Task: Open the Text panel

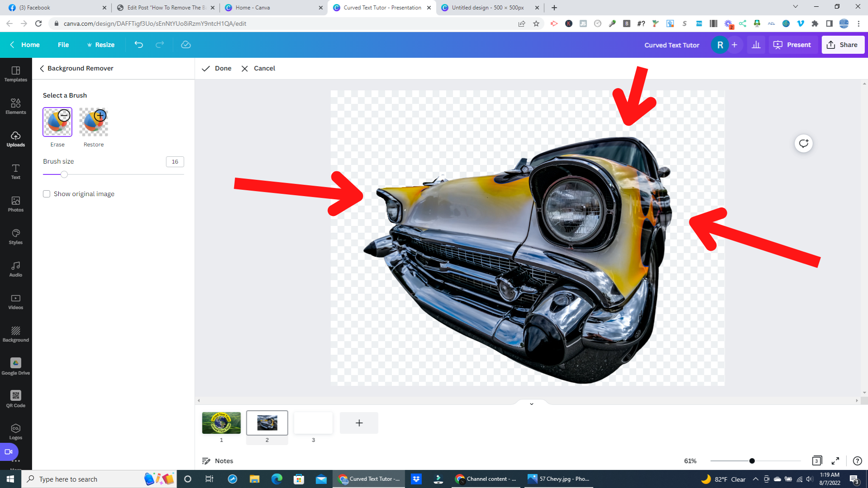Action: [16, 171]
